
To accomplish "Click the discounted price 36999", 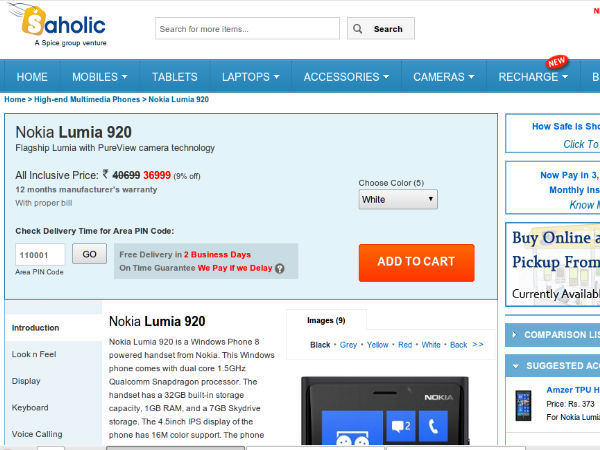I will 157,175.
